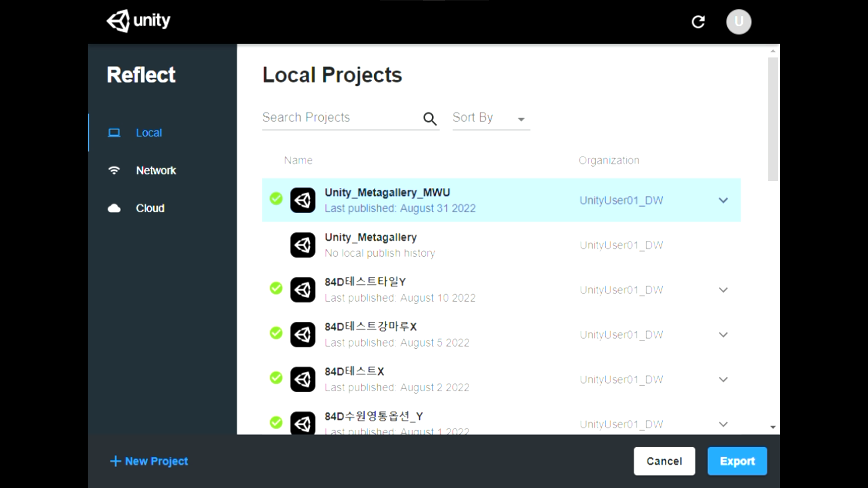This screenshot has width=868, height=488.
Task: Click the vertical scrollbar thumb
Action: point(773,119)
